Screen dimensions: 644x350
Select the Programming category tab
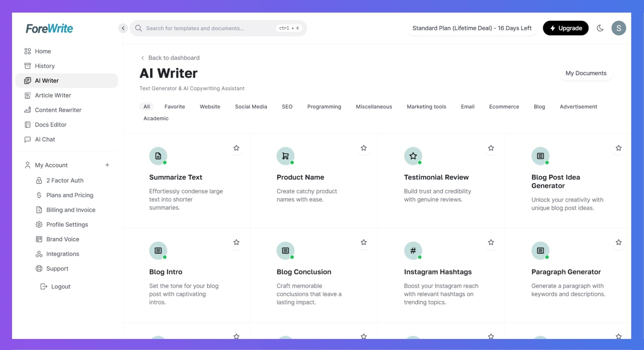324,107
